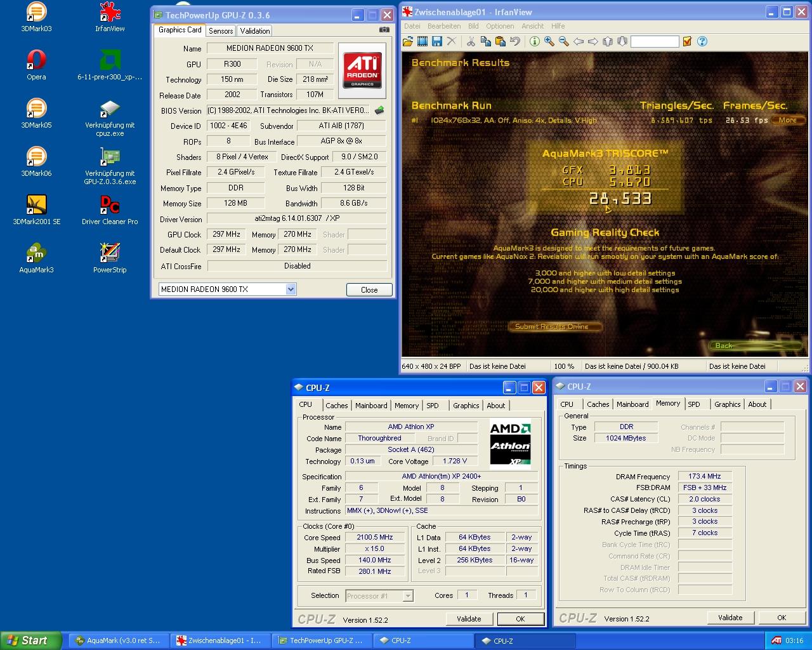
Task: Open the PowerStrip desktop icon
Action: pyautogui.click(x=110, y=258)
